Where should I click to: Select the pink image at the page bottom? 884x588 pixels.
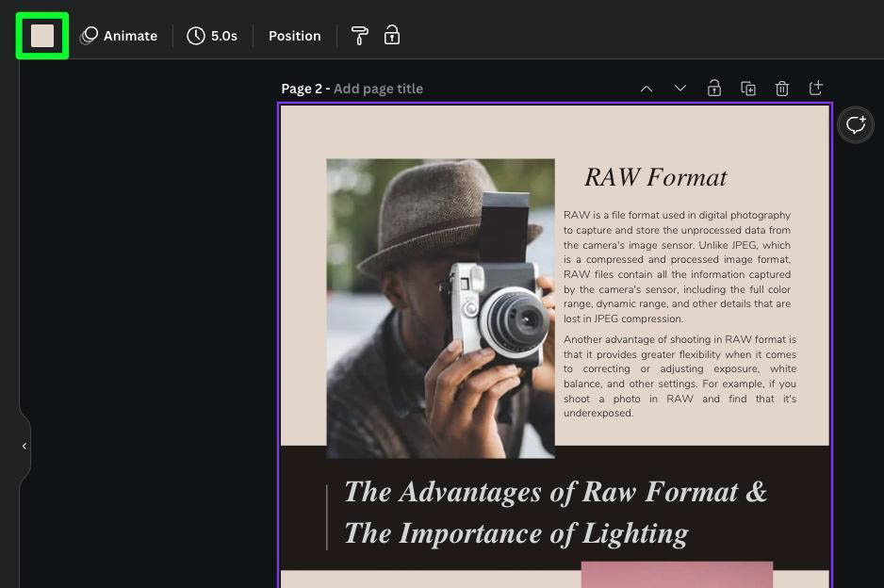click(x=677, y=575)
